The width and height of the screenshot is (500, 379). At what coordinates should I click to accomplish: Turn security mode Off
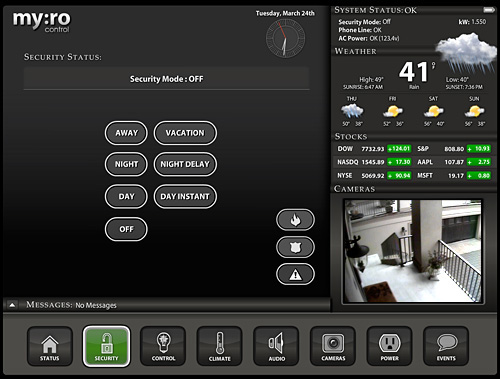(126, 229)
